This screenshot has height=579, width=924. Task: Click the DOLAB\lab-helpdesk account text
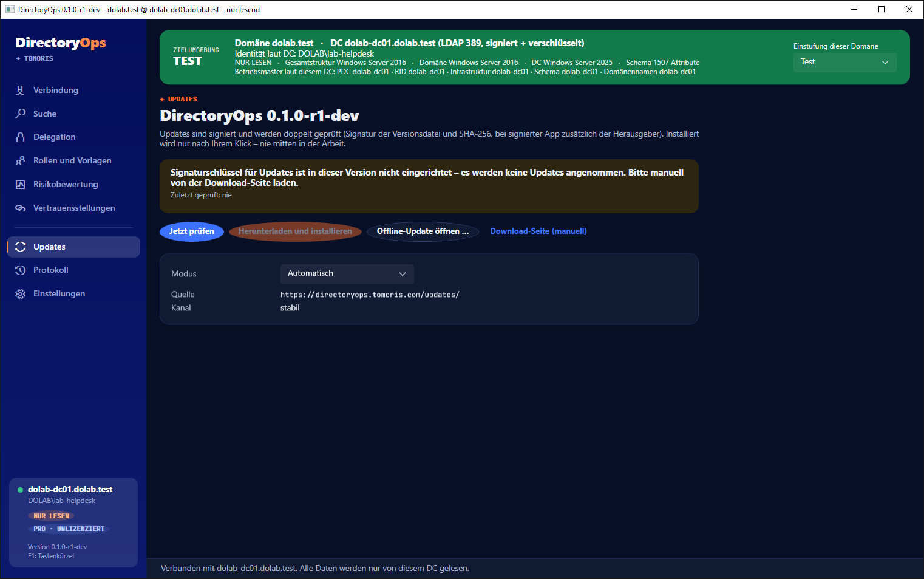coord(61,501)
